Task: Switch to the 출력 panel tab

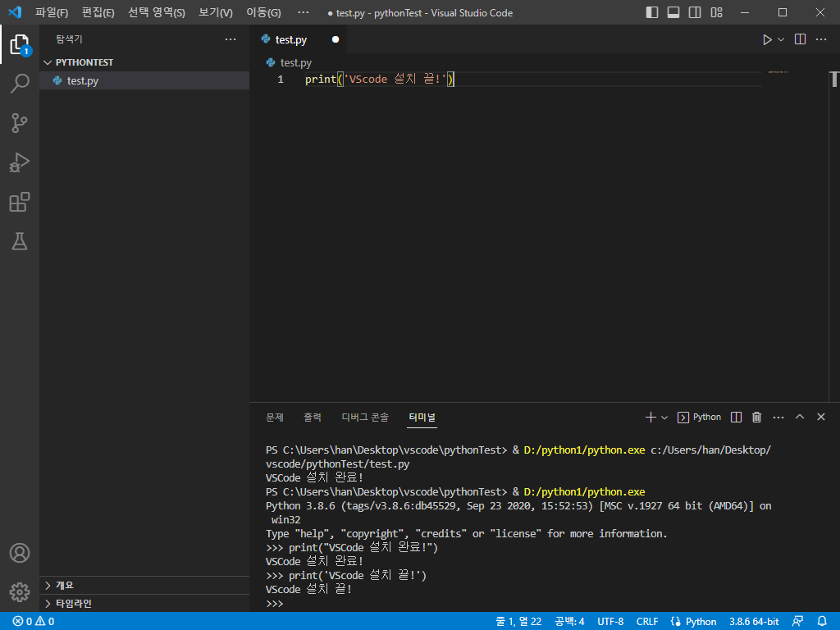Action: click(x=313, y=417)
